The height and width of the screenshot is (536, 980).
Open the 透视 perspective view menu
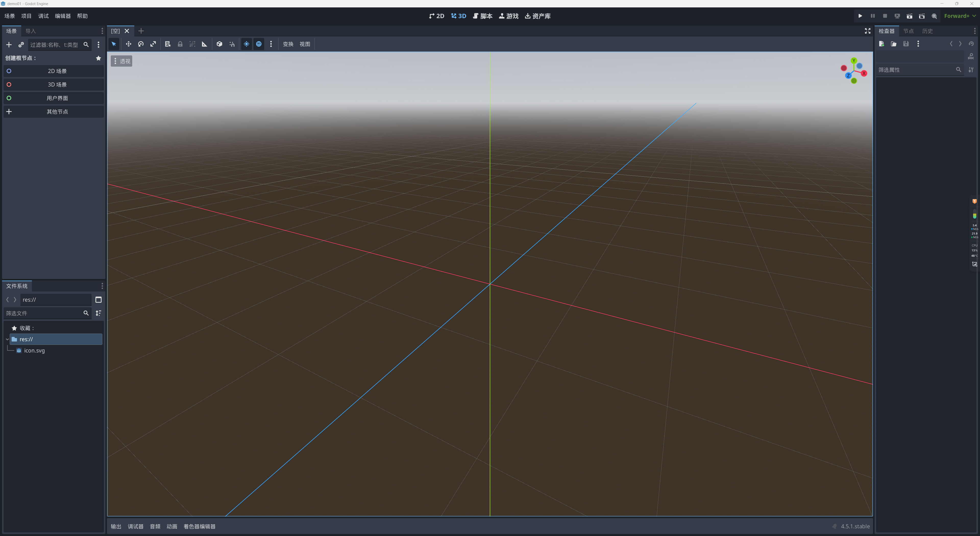(x=122, y=61)
